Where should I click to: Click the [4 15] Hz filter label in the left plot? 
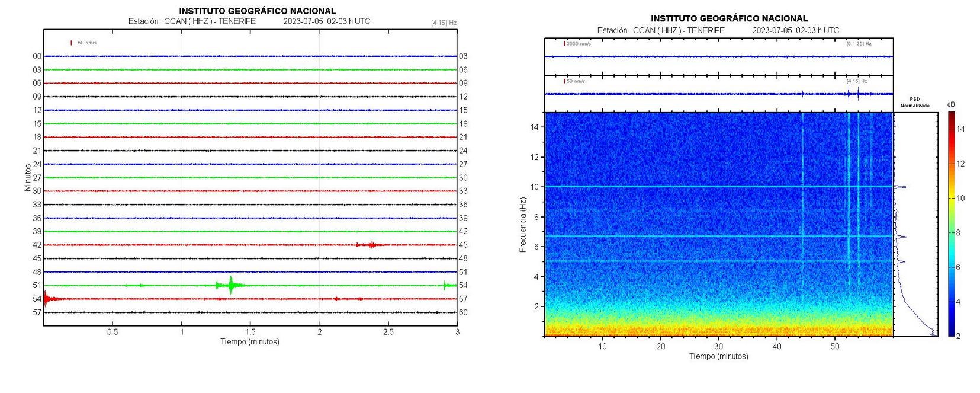(x=444, y=23)
